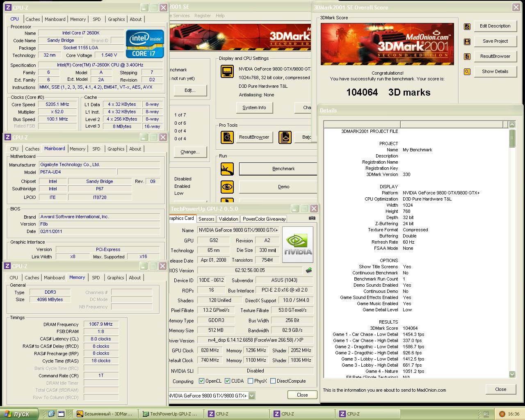
Task: Click the Batch run icon in Pro Tools
Action: pos(285,137)
